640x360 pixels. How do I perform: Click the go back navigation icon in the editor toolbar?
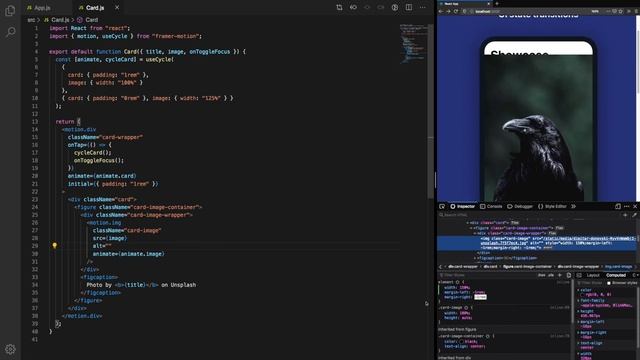pyautogui.click(x=353, y=7)
